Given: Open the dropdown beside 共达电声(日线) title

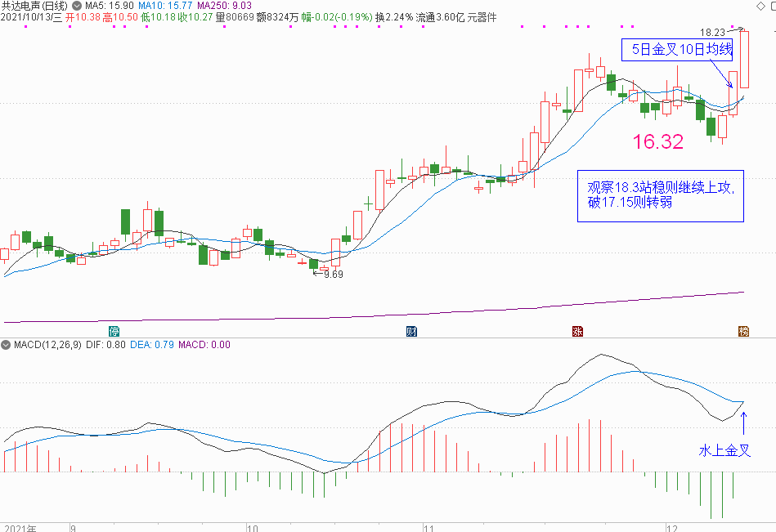Looking at the screenshot, I should click(x=77, y=6).
